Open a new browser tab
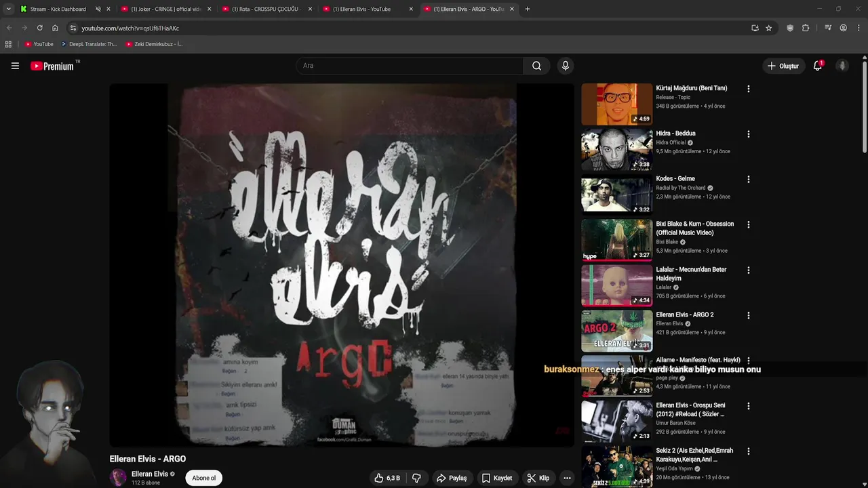Viewport: 868px width, 488px height. click(528, 9)
